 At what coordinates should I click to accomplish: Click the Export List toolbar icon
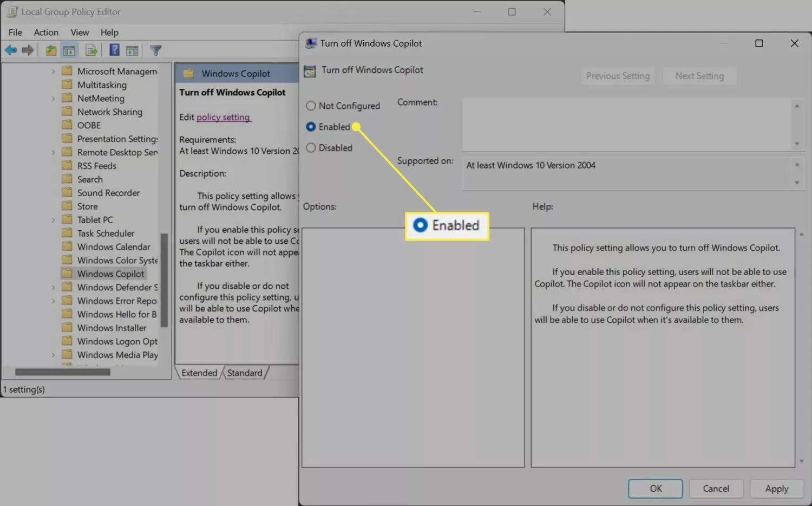(91, 50)
